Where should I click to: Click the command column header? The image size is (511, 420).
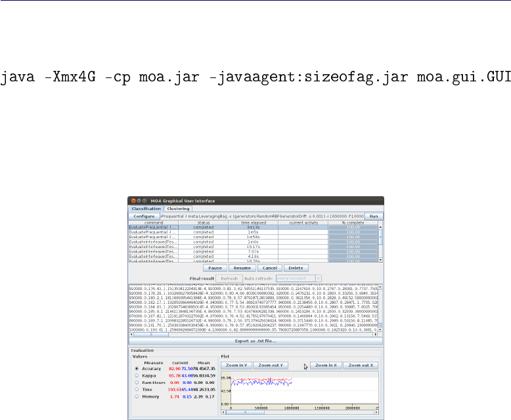pyautogui.click(x=154, y=222)
